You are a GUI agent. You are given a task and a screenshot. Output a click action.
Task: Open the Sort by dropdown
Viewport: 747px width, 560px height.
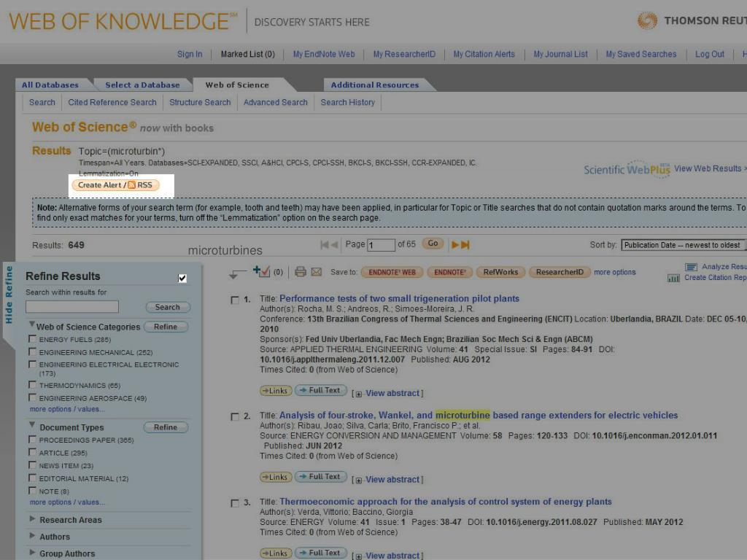point(683,245)
